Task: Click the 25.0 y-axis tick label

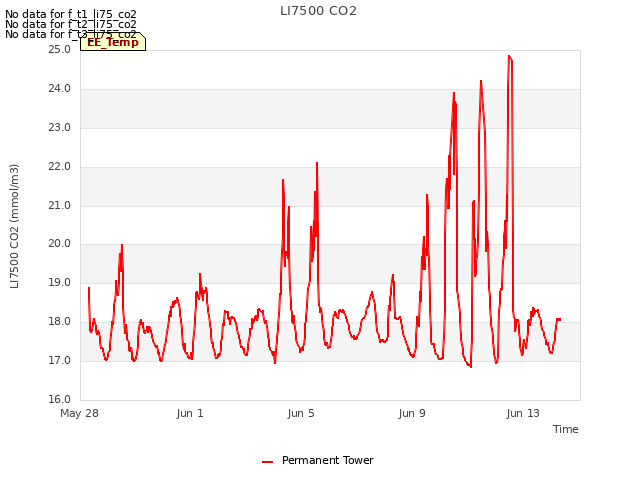Action: click(60, 50)
